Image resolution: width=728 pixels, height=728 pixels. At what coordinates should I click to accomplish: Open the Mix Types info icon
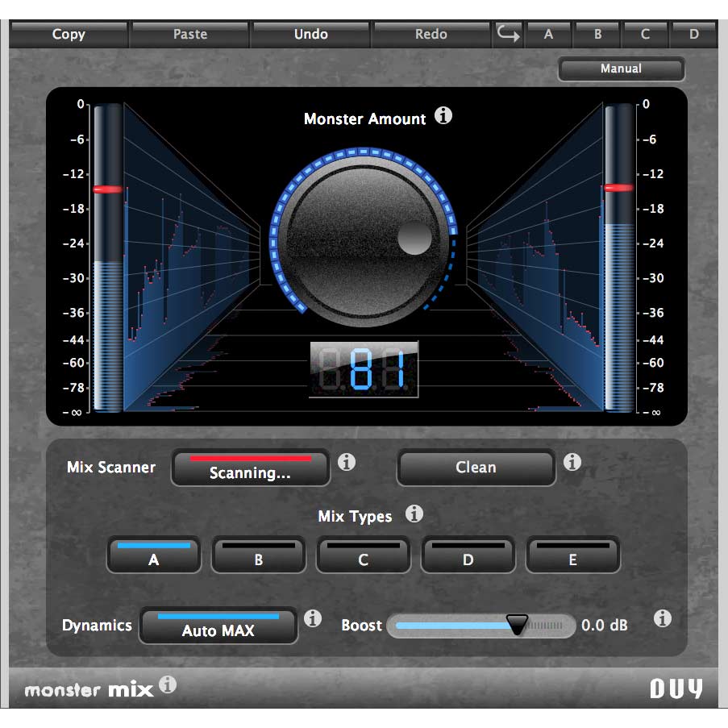tap(414, 514)
